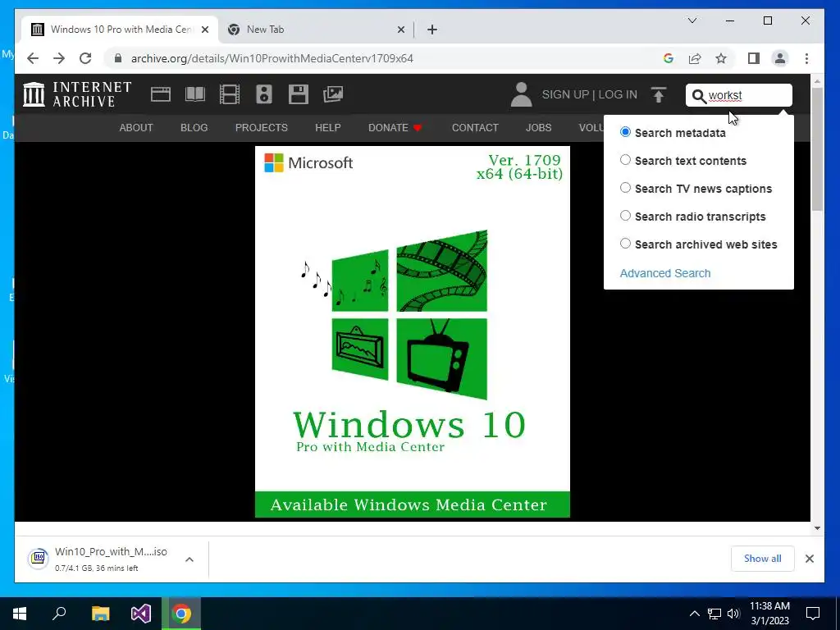
Task: Switch to the Windows 10 Pro tab
Action: [120, 30]
